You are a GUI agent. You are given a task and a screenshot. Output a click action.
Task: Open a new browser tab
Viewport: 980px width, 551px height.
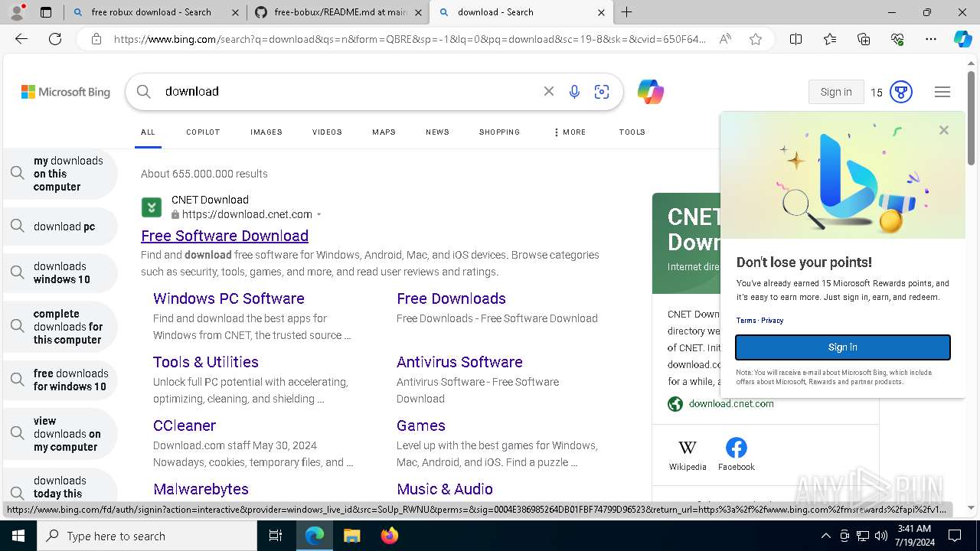(x=627, y=12)
